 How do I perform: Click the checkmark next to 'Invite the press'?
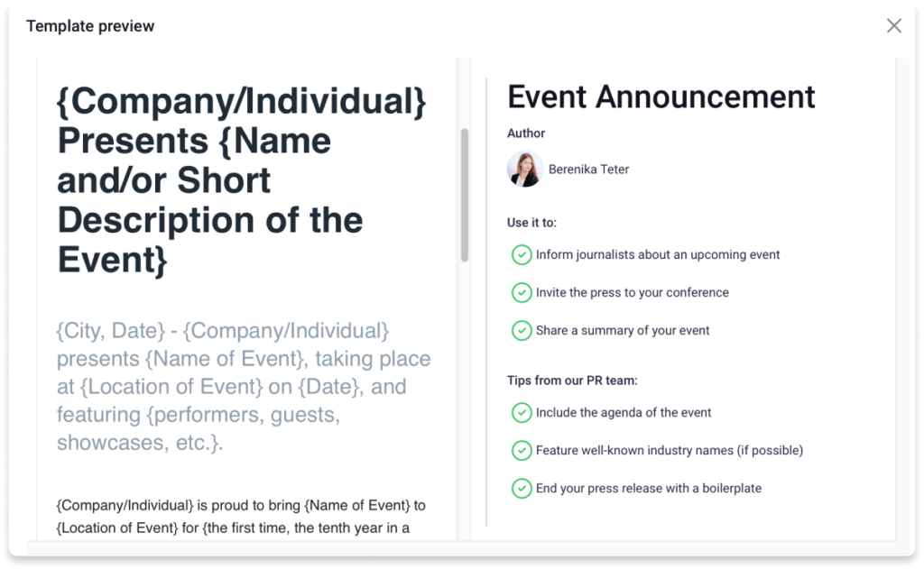pyautogui.click(x=522, y=293)
